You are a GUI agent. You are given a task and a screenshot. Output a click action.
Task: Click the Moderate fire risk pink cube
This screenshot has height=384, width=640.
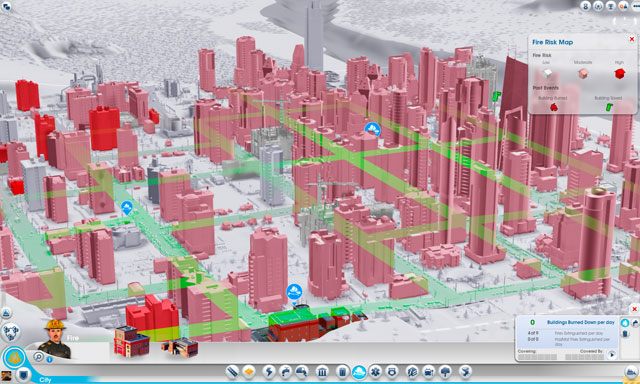pyautogui.click(x=584, y=73)
